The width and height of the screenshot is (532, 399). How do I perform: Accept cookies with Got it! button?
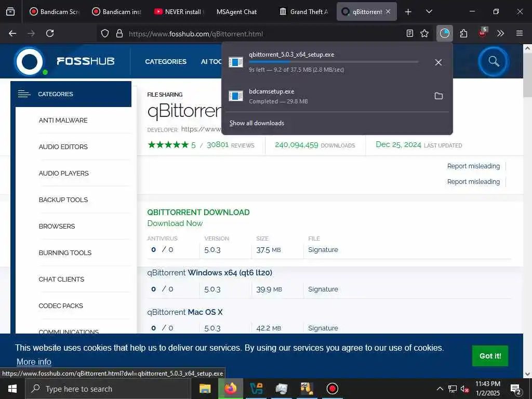(x=490, y=355)
